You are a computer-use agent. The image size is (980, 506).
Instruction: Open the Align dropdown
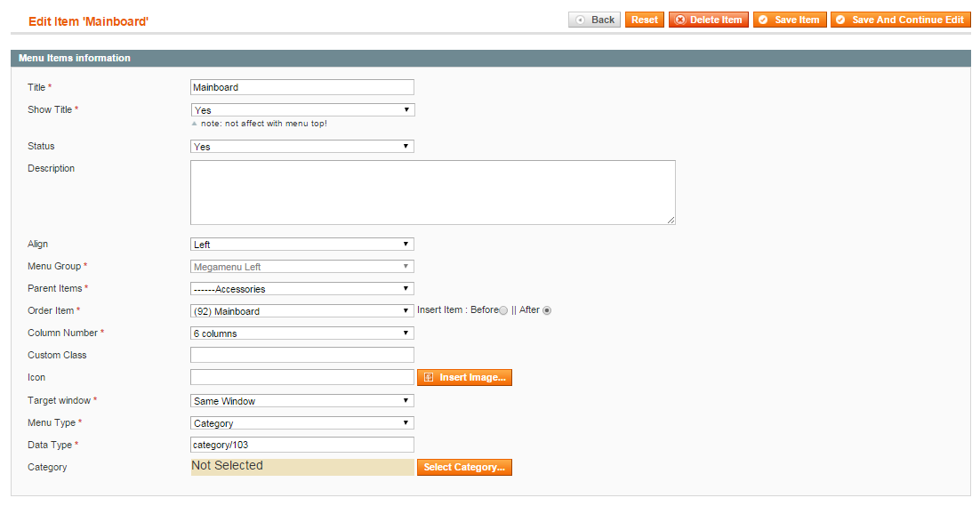pyautogui.click(x=301, y=245)
